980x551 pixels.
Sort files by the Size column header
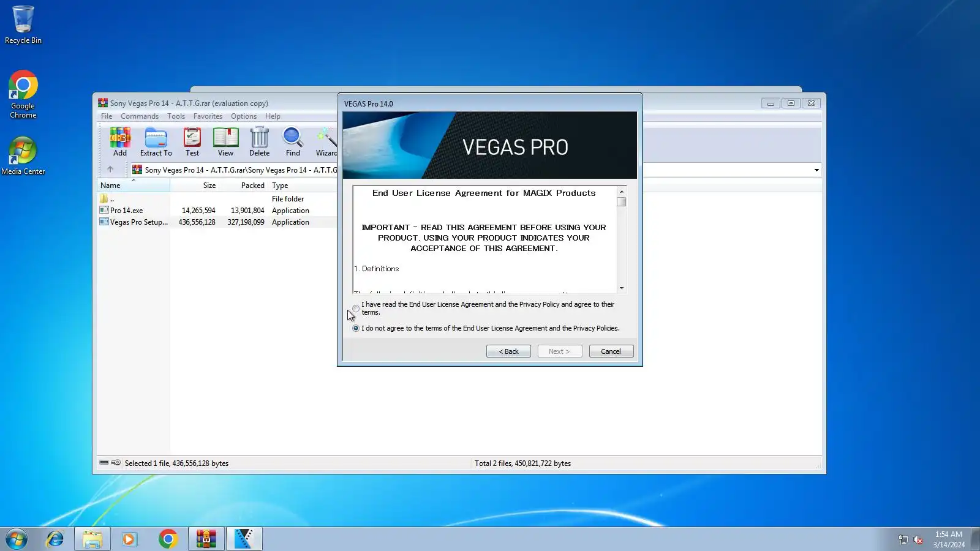click(194, 186)
